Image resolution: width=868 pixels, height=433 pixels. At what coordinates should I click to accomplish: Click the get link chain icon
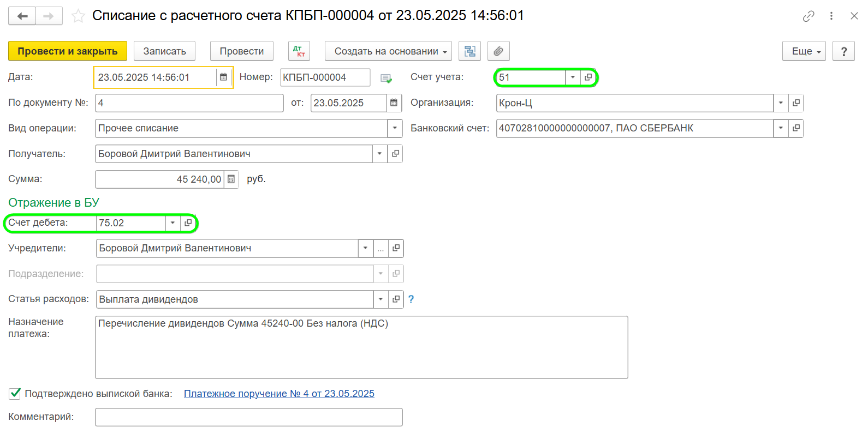808,16
